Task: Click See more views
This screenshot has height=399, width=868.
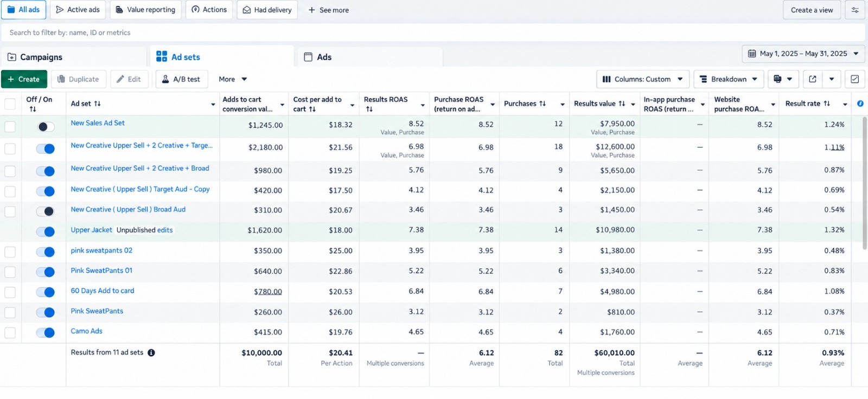Action: [x=329, y=10]
